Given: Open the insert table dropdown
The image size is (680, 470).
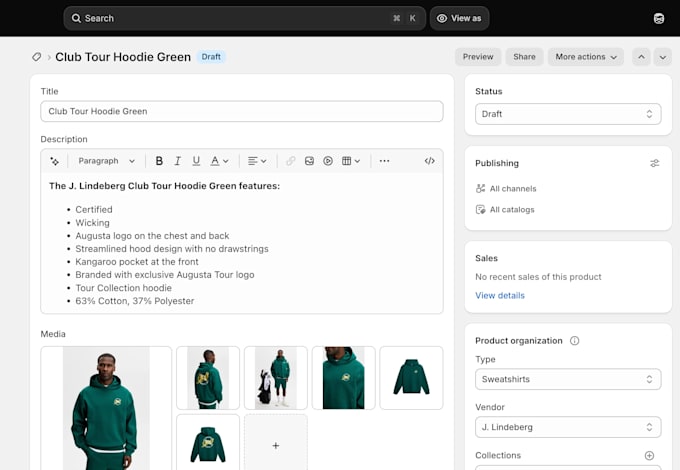Looking at the screenshot, I should click(x=351, y=161).
